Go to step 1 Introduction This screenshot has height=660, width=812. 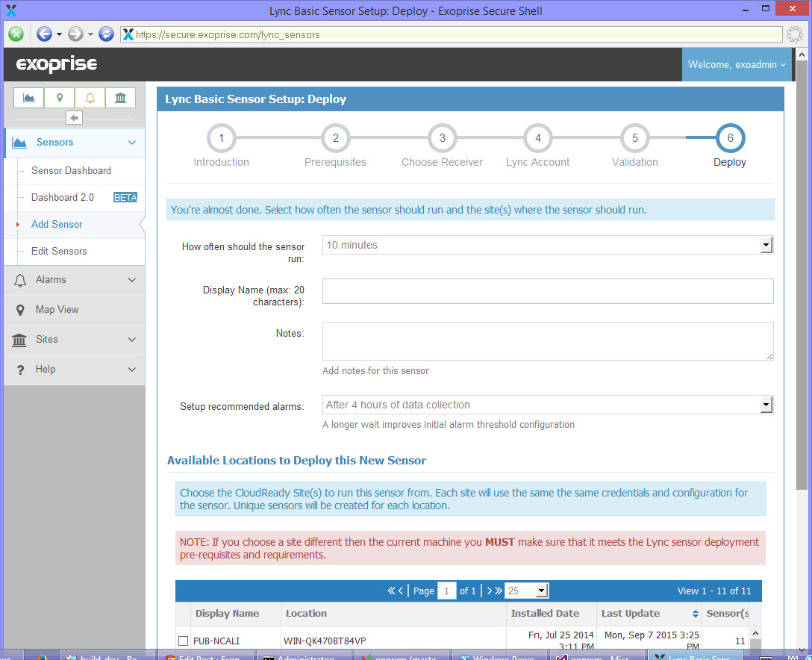coord(221,138)
